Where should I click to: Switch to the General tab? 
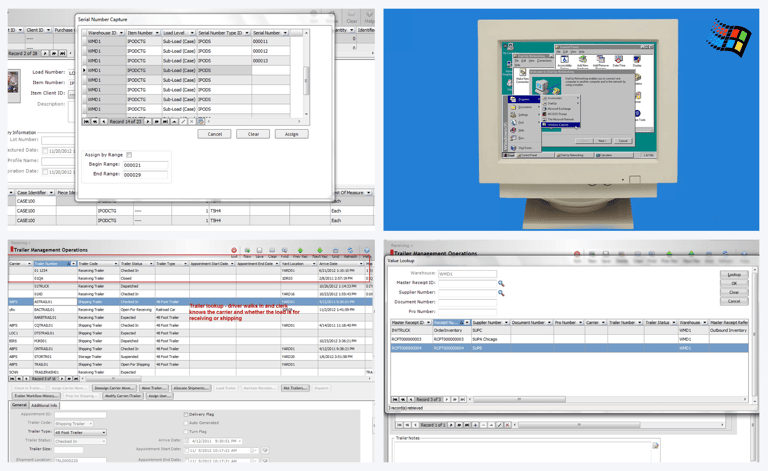click(19, 405)
